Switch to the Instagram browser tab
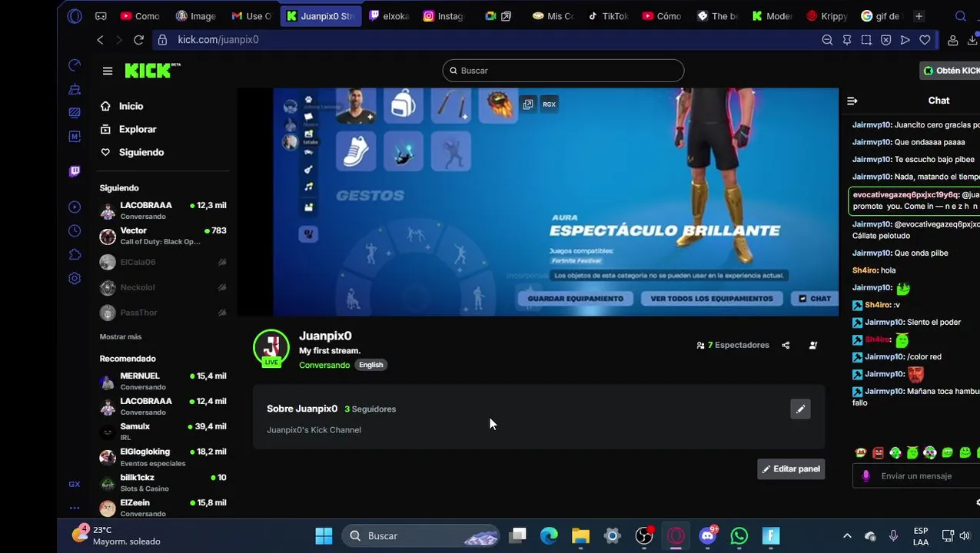 [443, 16]
